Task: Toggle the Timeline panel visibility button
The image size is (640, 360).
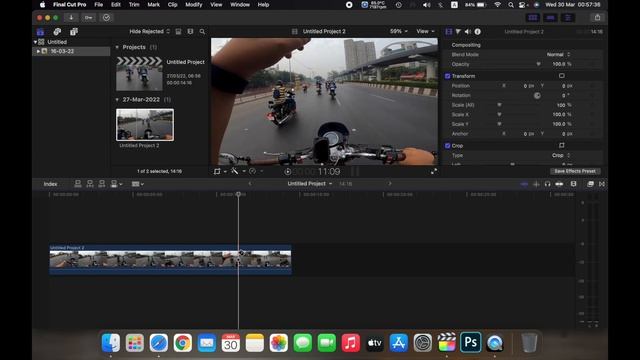Action: (x=550, y=18)
